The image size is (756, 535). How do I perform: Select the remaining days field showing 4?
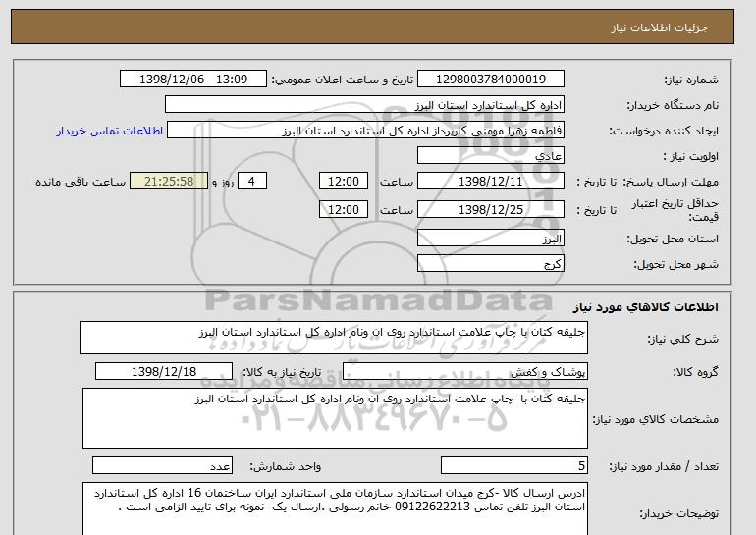(x=251, y=182)
